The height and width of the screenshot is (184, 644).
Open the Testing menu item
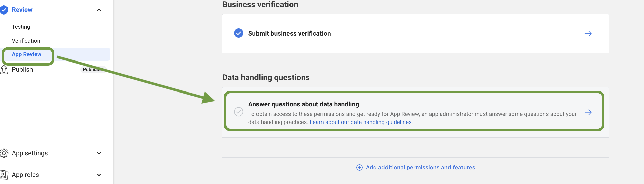pyautogui.click(x=21, y=27)
